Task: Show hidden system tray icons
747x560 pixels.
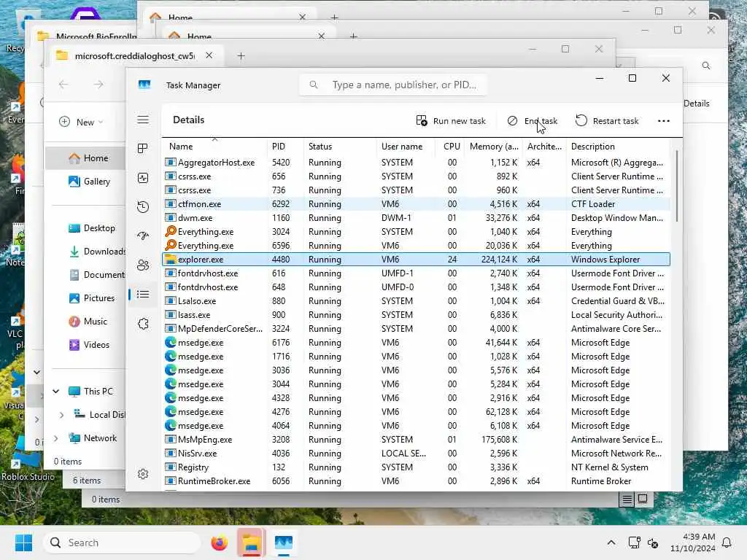Action: (611, 542)
